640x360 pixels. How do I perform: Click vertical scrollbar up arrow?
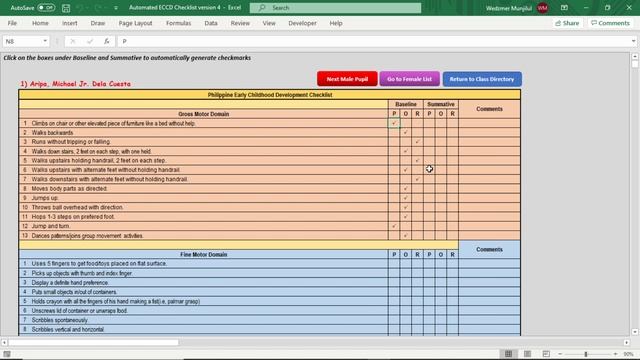[635, 56]
